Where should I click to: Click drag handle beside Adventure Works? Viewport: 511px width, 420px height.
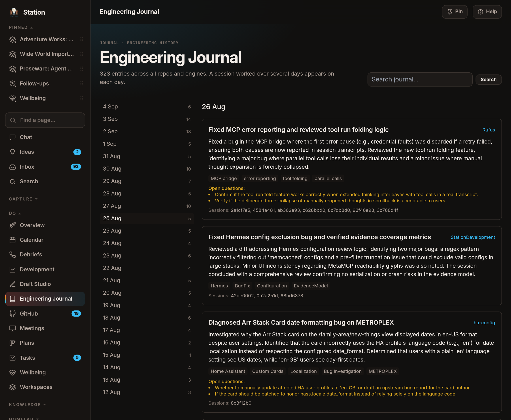pyautogui.click(x=82, y=39)
